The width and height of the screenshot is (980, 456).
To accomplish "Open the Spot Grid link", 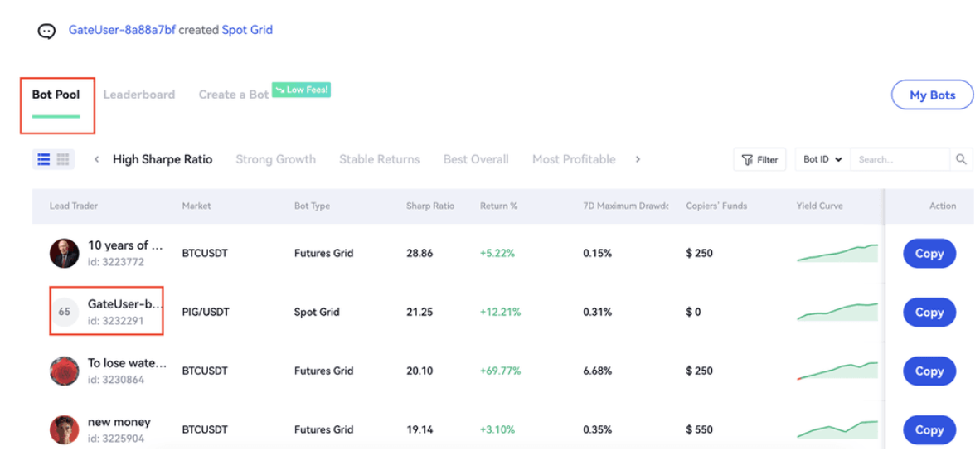I will [247, 30].
